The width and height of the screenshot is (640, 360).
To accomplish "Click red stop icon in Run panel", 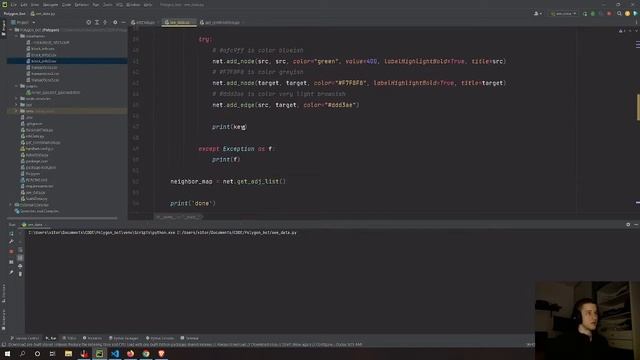I will pos(11,251).
